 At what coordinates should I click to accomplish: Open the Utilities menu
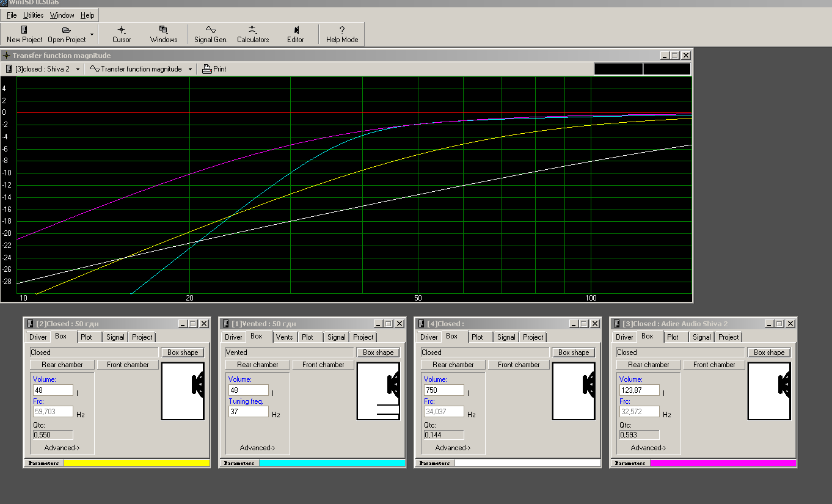tap(33, 15)
